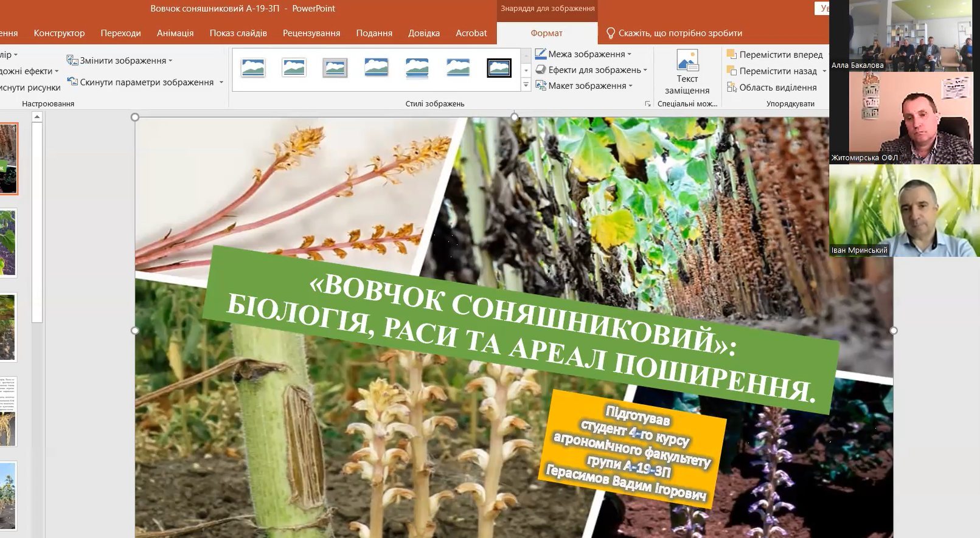
Task: Click the lightbulb Tell Me icon
Action: (611, 33)
